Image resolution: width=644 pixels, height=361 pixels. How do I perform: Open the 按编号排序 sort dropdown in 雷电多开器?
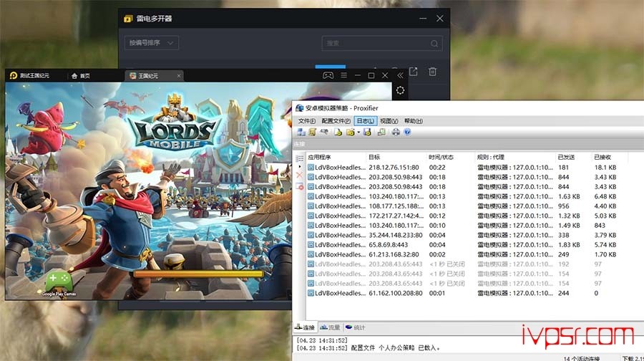pyautogui.click(x=151, y=43)
